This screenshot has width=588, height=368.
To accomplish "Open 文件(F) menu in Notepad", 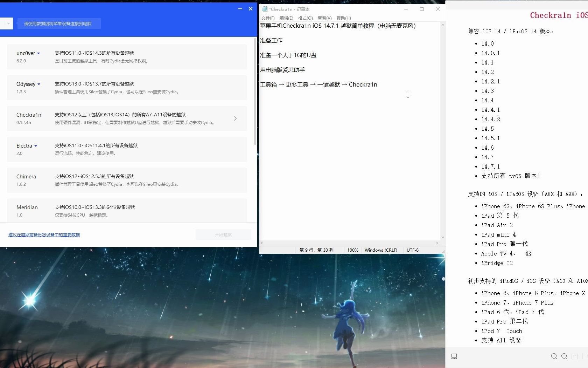I will pyautogui.click(x=268, y=18).
